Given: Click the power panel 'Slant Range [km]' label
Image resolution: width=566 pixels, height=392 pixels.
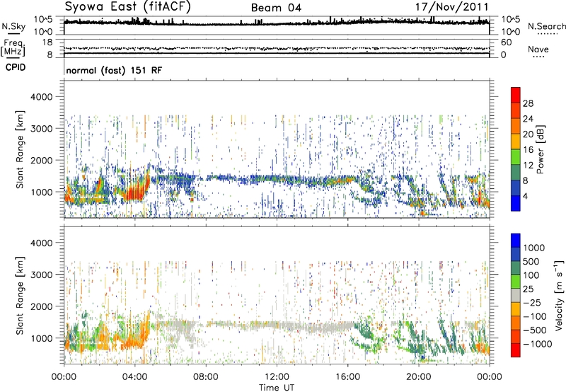Looking at the screenshot, I should (x=20, y=149).
